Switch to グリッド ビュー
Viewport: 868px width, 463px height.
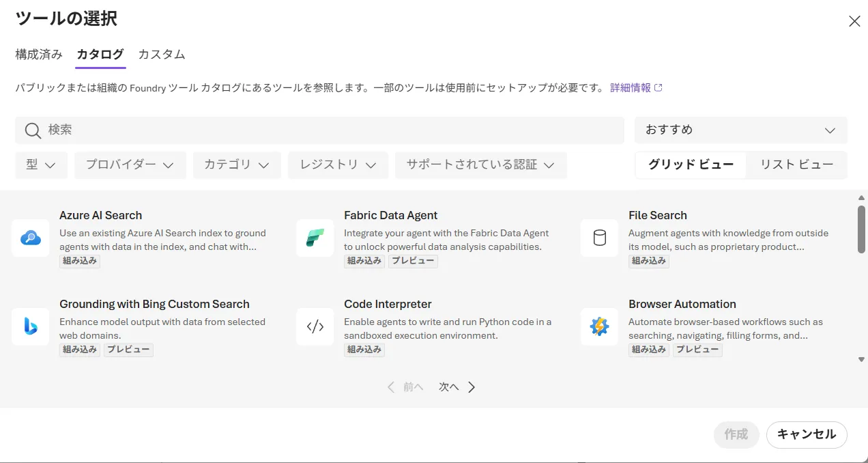(691, 165)
